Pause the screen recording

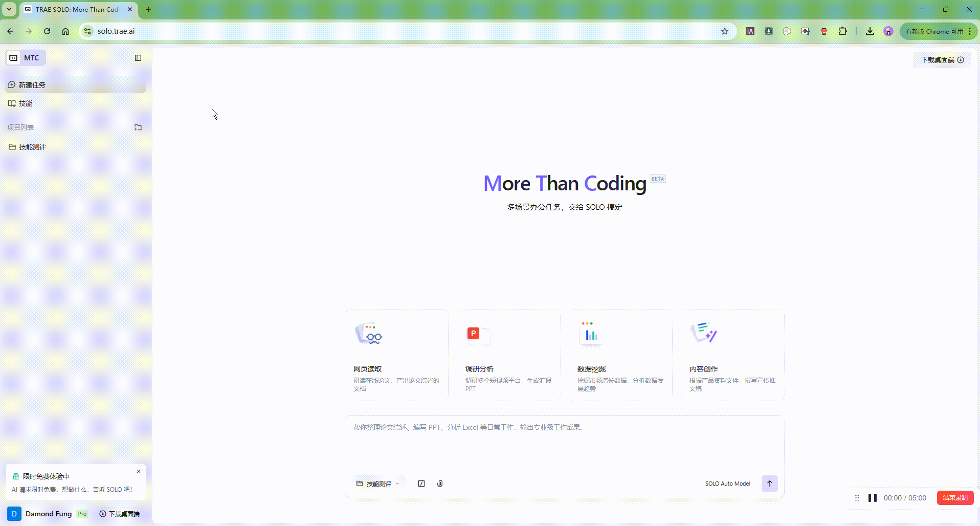[873, 498]
